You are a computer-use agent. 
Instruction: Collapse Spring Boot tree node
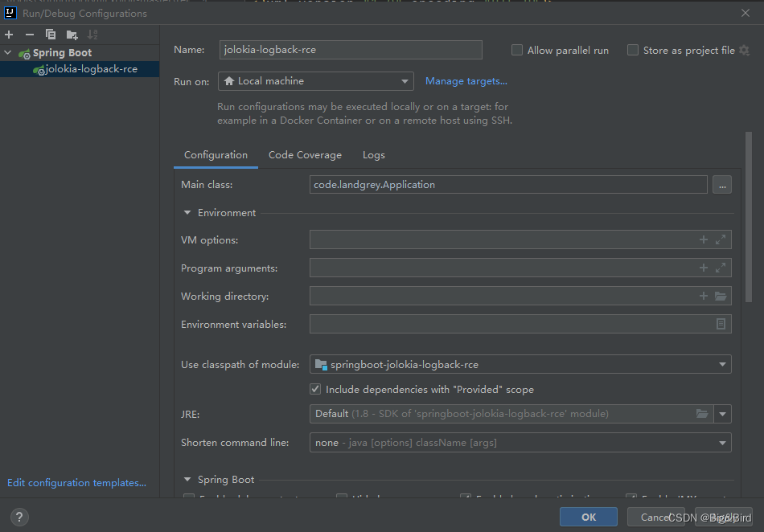[x=8, y=52]
